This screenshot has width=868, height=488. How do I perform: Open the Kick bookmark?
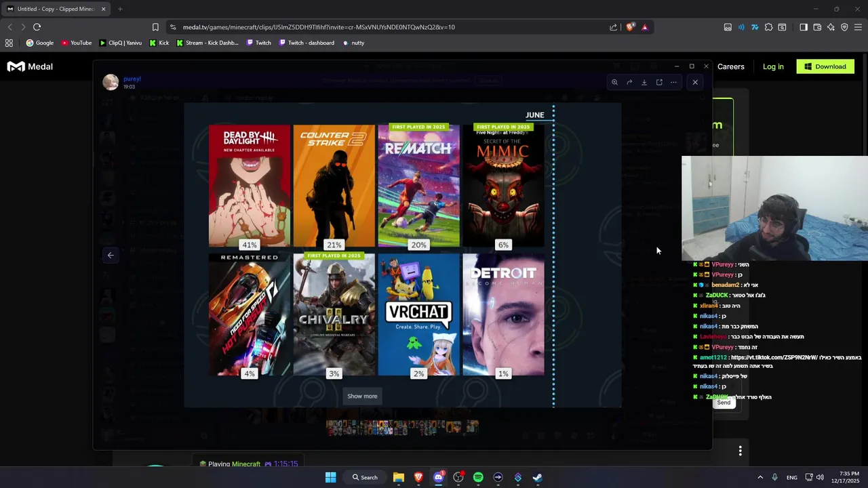click(x=159, y=43)
